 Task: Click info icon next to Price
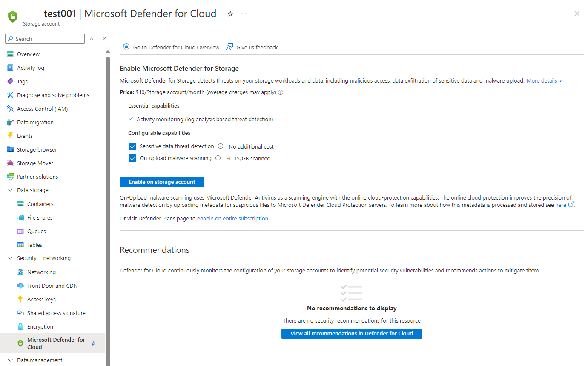click(x=281, y=92)
